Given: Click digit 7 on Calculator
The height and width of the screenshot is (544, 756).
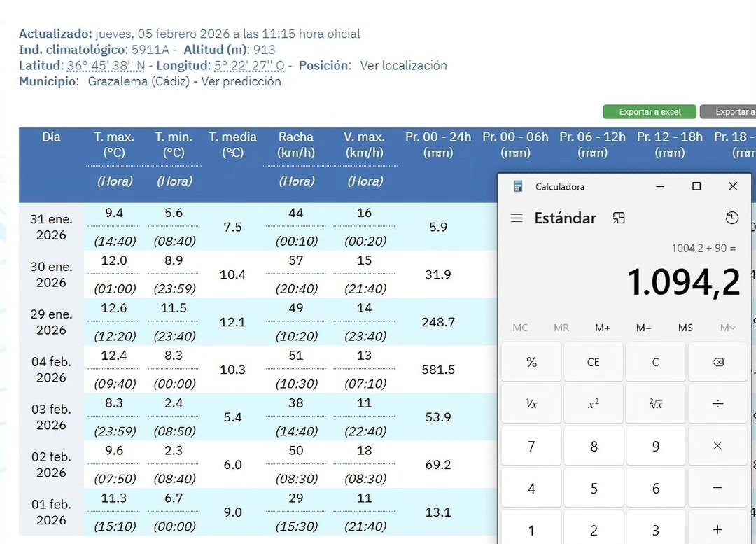Looking at the screenshot, I should (531, 446).
